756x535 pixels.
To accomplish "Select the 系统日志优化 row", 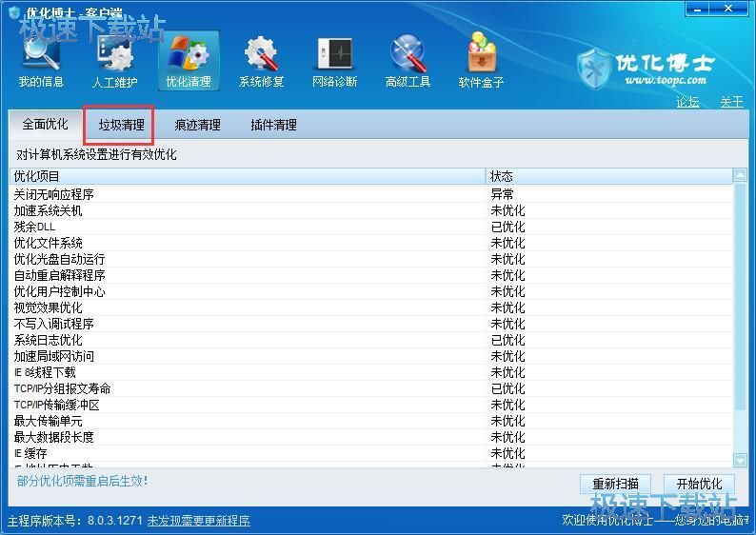I will pyautogui.click(x=370, y=340).
